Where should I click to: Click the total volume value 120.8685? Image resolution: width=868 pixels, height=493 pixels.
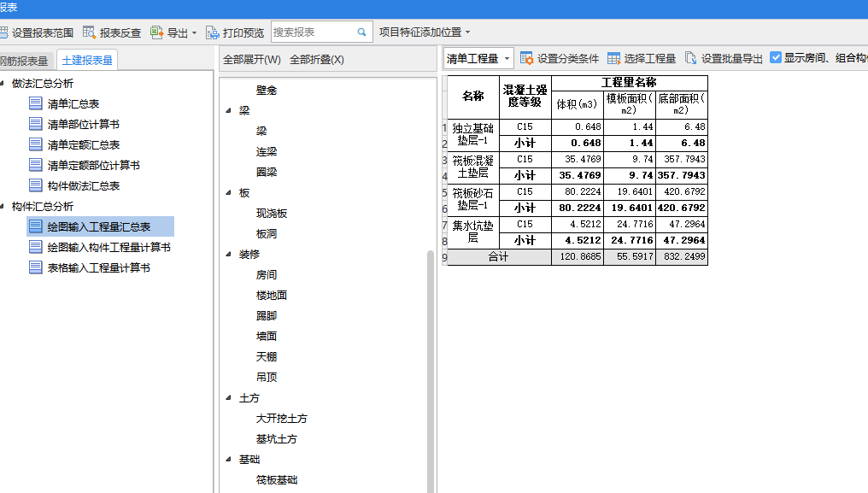(579, 256)
